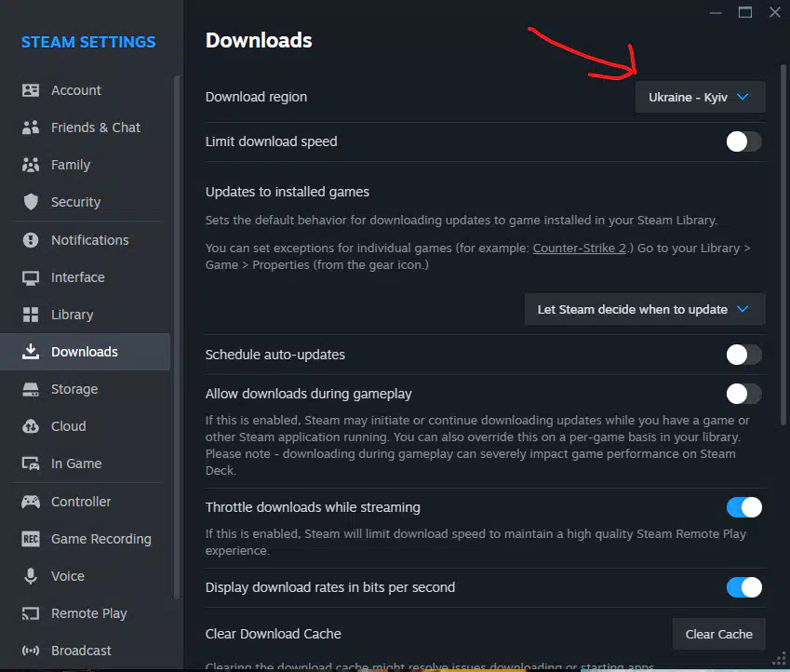The image size is (790, 672).
Task: Click the Notifications exclamation icon
Action: 31,240
